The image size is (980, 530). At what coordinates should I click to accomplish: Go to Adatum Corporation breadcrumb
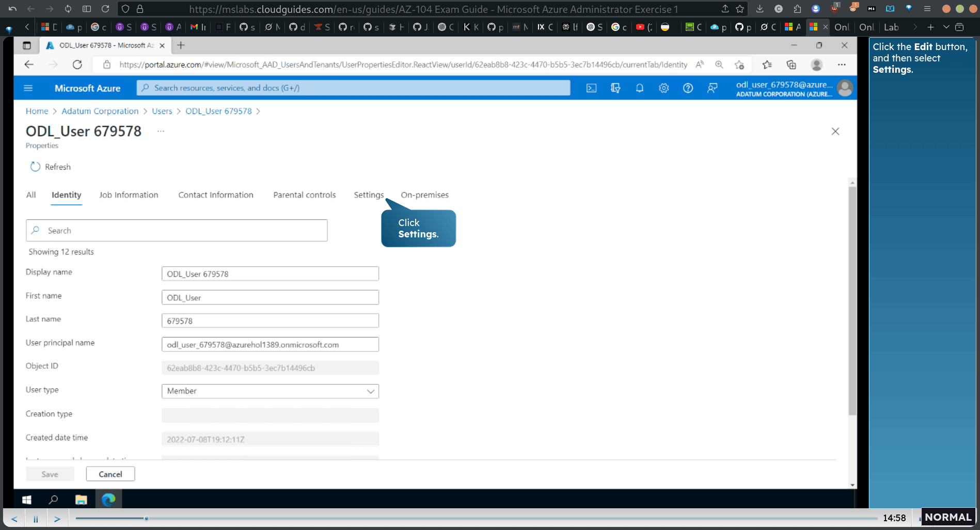click(x=100, y=111)
